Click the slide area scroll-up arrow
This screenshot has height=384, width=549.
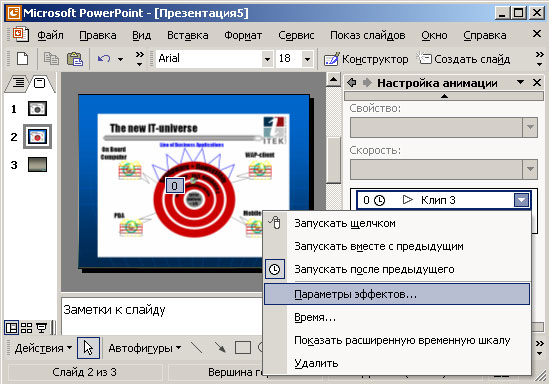[334, 80]
